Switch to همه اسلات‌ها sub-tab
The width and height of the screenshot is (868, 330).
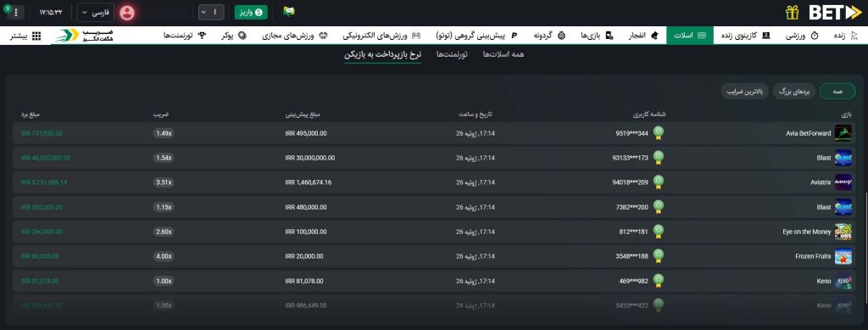504,54
